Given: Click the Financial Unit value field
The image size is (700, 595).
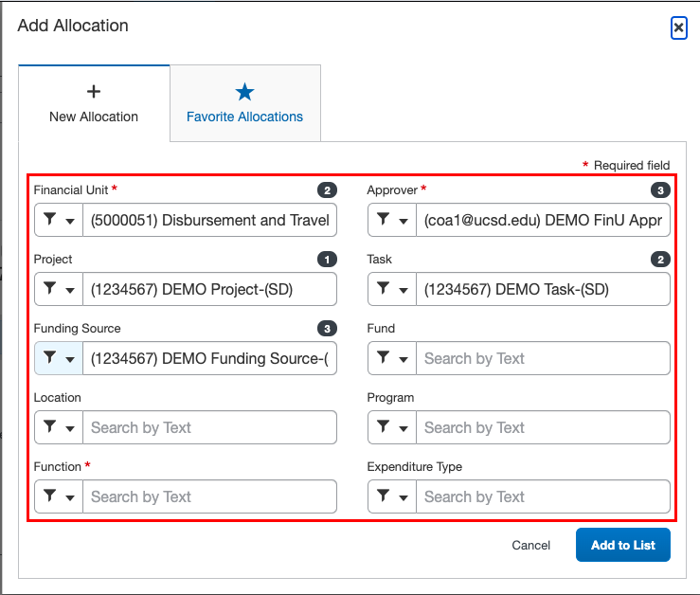Looking at the screenshot, I should pos(209,220).
